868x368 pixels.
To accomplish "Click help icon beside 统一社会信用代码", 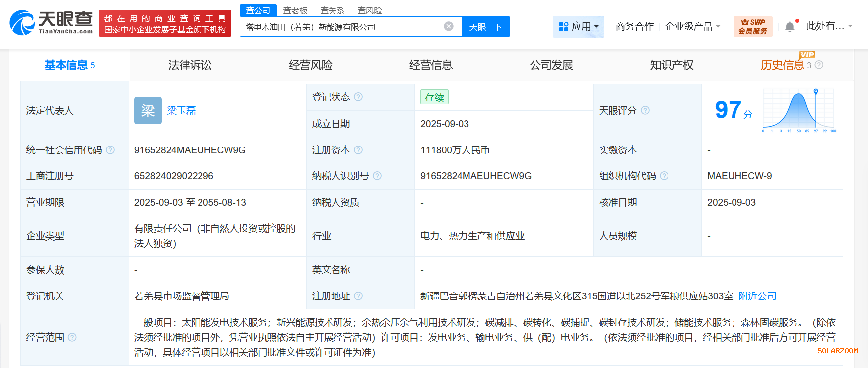I will point(110,150).
